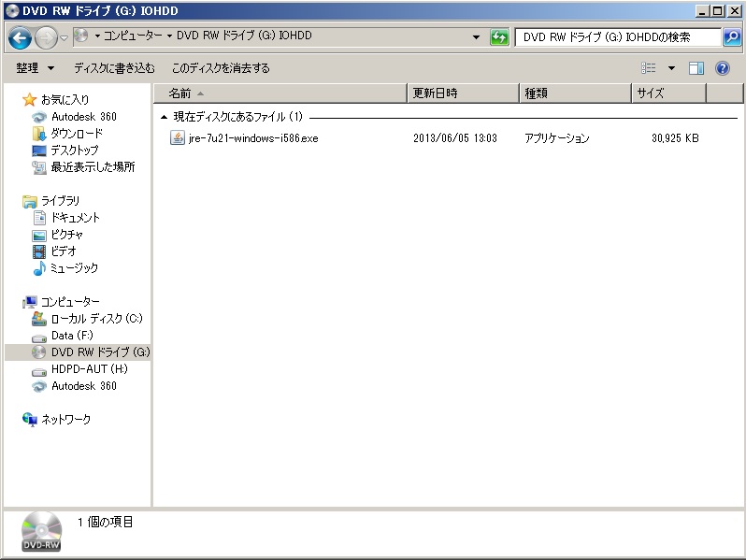Click the DVD RW ドライブ (G:) disc icon
This screenshot has width=746, height=560.
point(38,352)
